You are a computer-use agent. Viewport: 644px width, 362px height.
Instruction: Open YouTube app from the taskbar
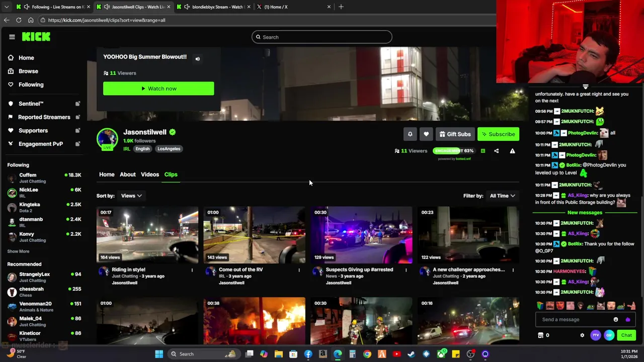[396, 354]
